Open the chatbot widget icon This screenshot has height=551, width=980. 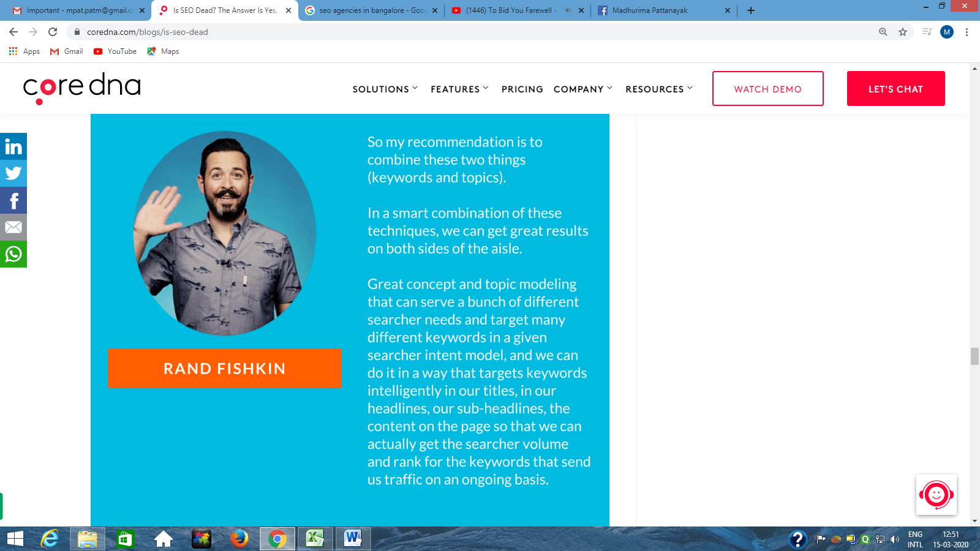[x=937, y=495]
